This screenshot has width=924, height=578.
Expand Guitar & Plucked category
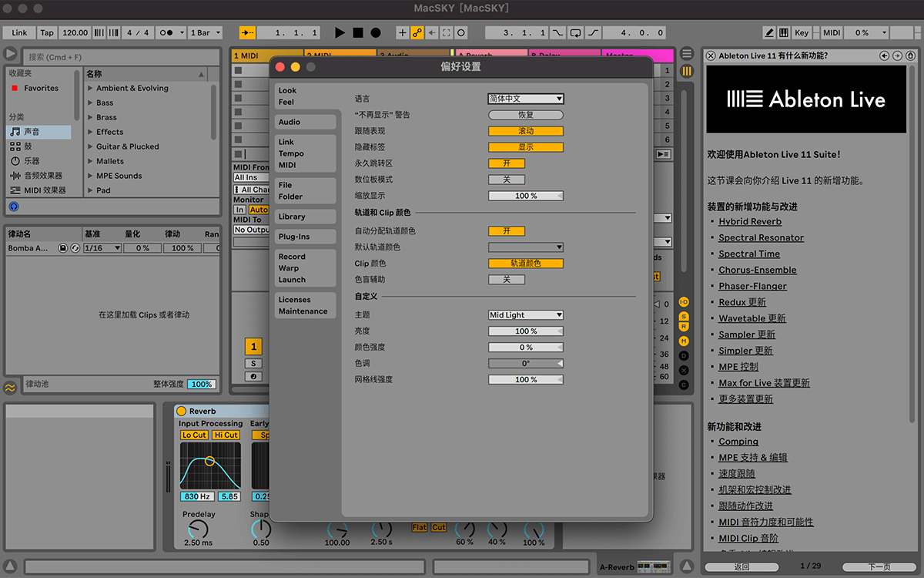[90, 147]
